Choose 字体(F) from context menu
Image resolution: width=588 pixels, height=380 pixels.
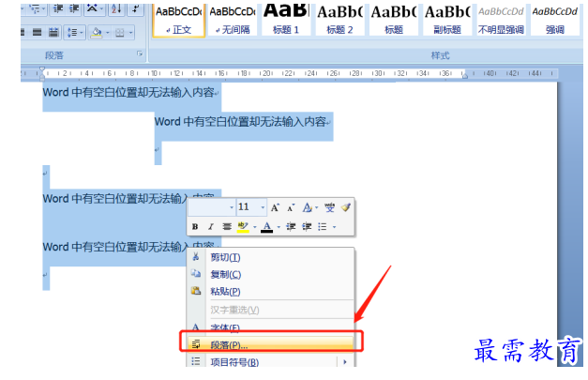[225, 327]
